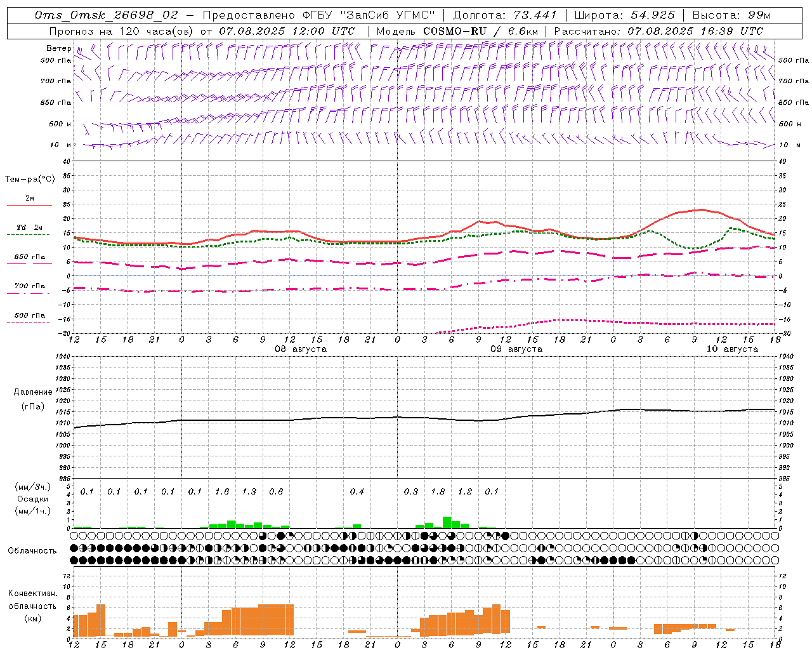Click the Высота: 99м value
Viewport: 812px width, 650px height.
731,15
